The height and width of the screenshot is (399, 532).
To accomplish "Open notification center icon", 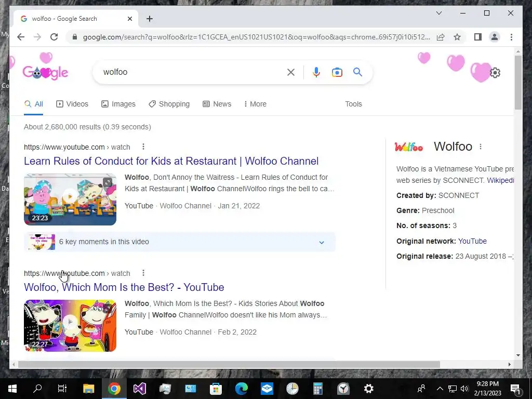I will tap(515, 389).
